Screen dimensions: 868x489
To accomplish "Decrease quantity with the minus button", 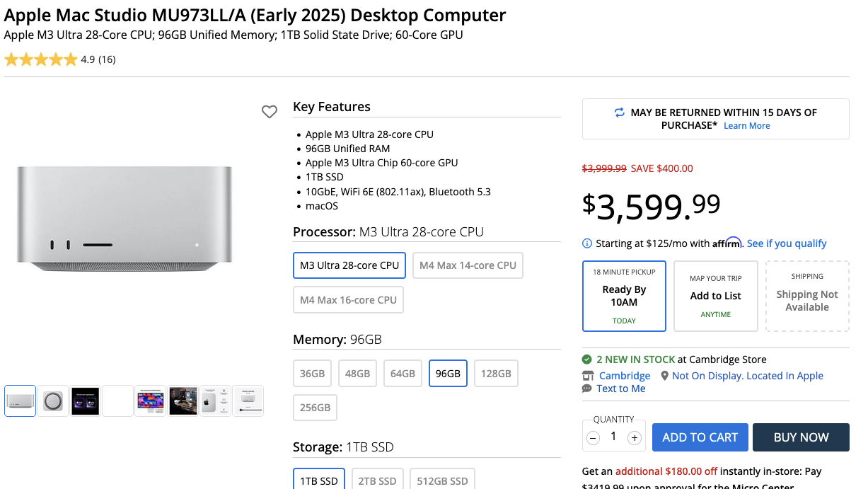I will [594, 438].
